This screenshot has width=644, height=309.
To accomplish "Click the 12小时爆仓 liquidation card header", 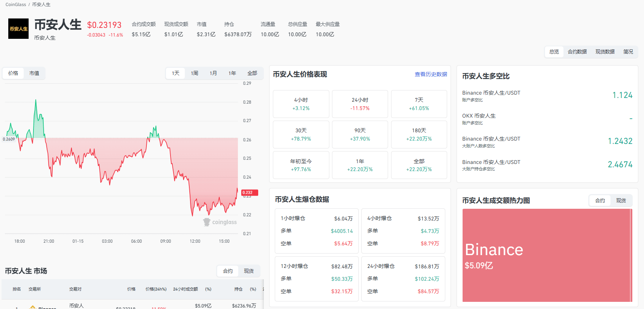I will [x=294, y=266].
